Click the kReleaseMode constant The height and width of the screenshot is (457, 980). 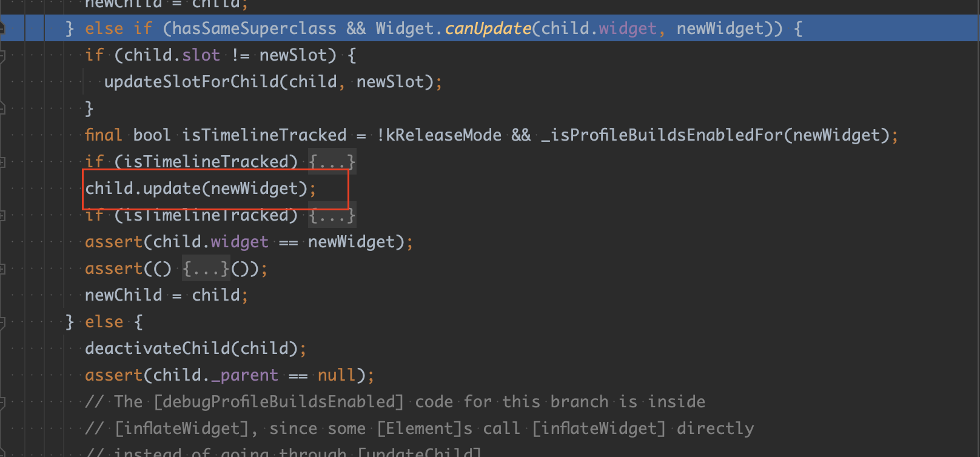tap(444, 135)
